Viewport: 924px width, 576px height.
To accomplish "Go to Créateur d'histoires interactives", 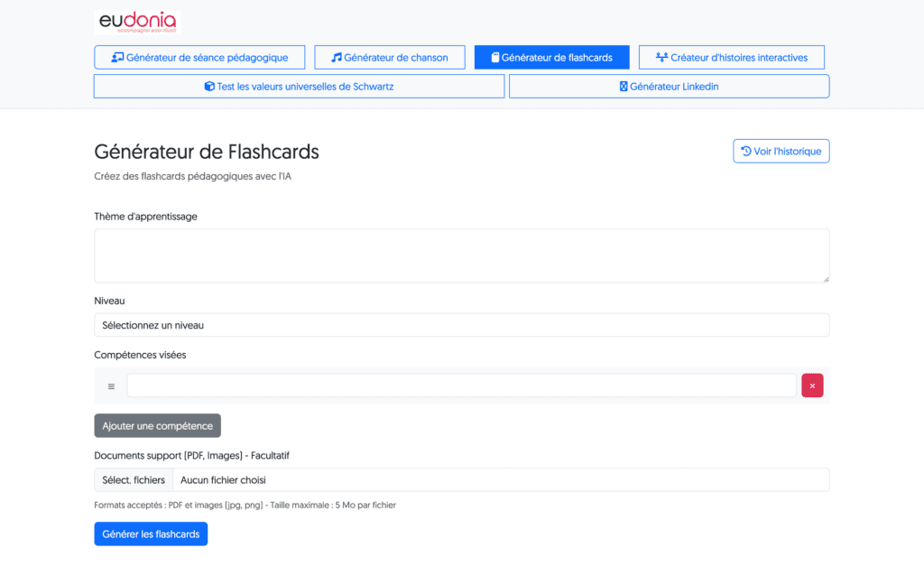I will [732, 58].
